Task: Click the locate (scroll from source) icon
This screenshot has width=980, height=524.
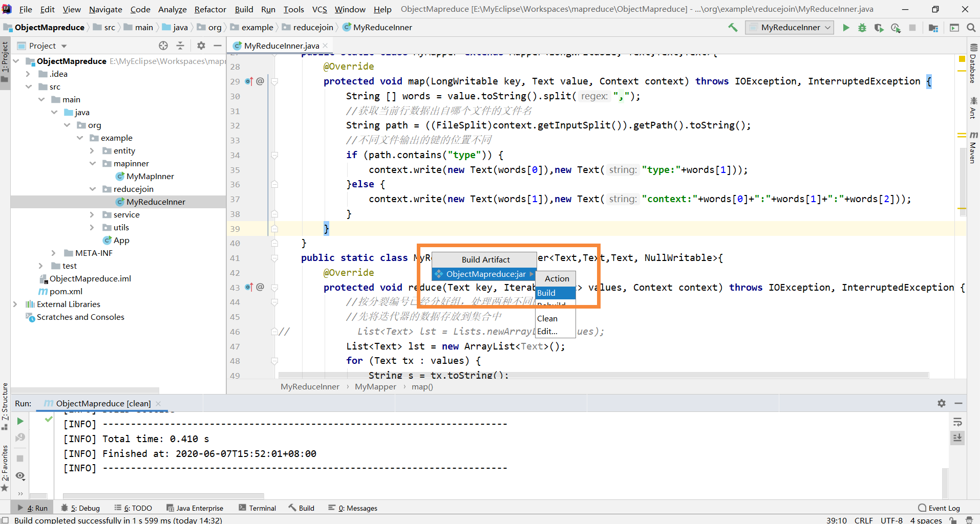Action: (163, 46)
